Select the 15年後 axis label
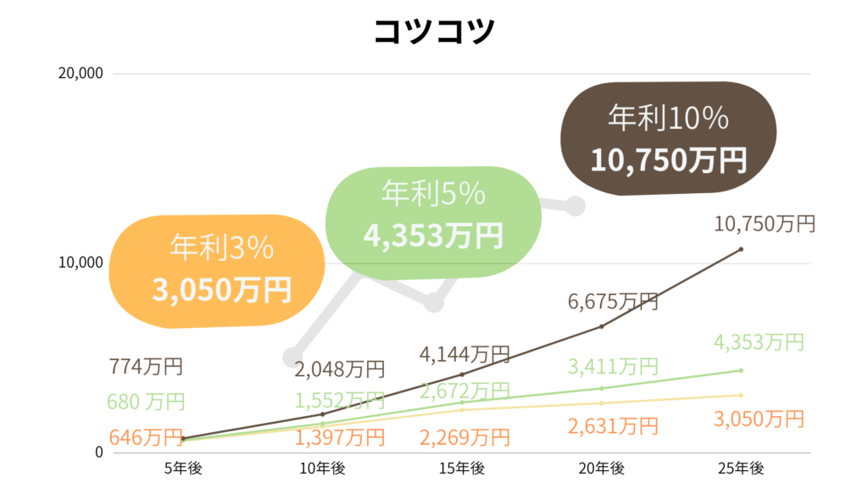 [462, 469]
